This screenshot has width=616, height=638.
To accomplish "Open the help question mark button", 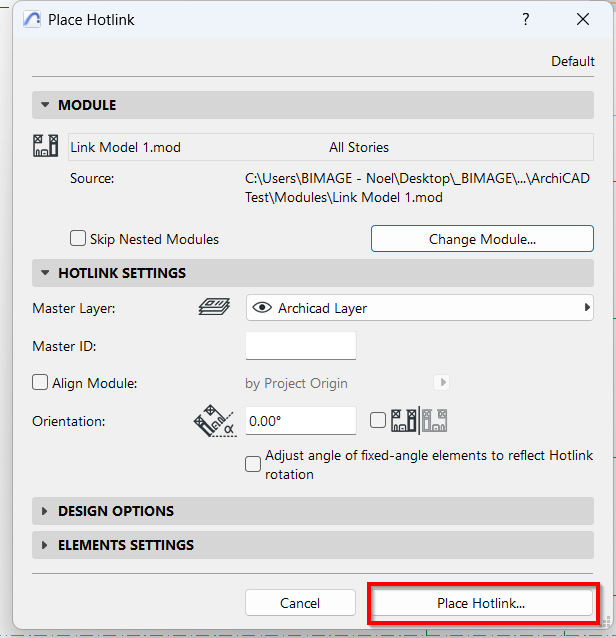I will point(526,20).
